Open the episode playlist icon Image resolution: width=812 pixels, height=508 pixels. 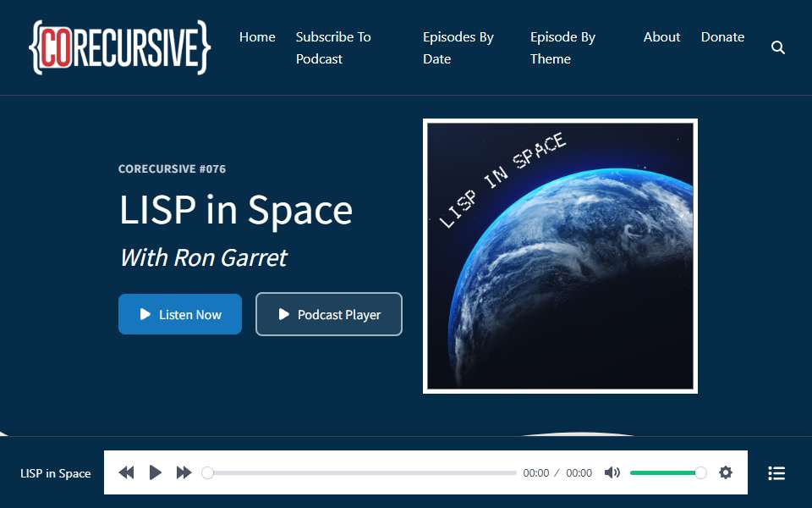tap(776, 472)
